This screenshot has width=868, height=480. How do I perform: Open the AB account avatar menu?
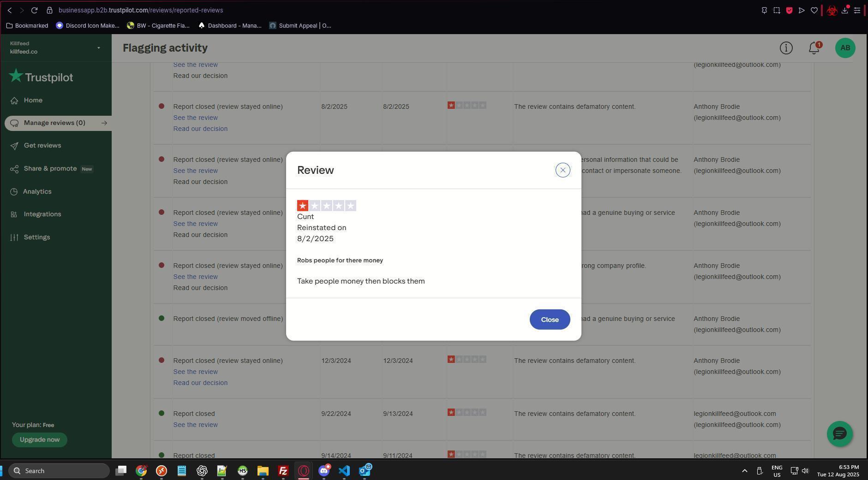pos(845,48)
